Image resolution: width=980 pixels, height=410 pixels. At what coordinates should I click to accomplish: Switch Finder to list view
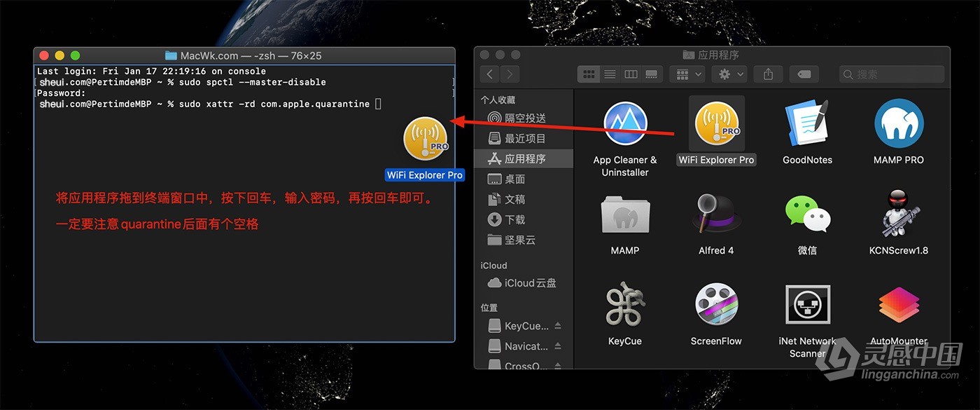pos(610,74)
